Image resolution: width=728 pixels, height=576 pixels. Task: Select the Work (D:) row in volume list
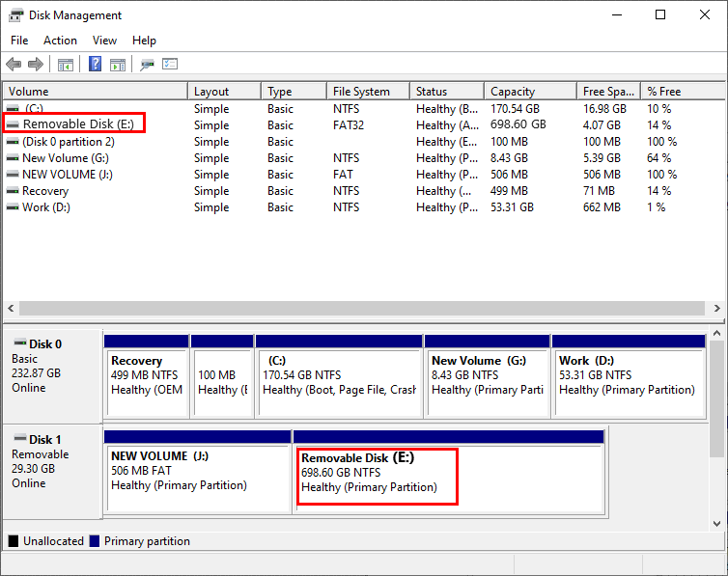[48, 207]
